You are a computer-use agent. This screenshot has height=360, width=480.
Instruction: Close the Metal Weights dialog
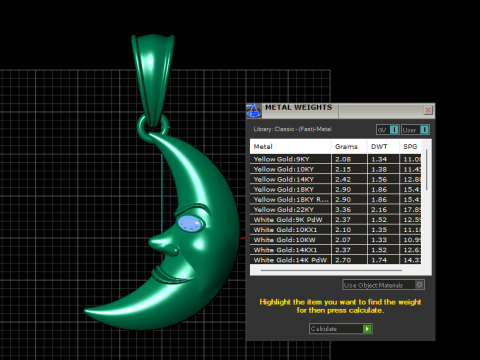pos(428,110)
